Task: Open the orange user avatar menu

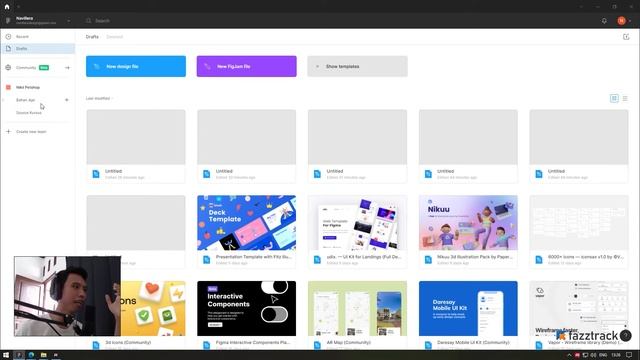Action: coord(621,20)
